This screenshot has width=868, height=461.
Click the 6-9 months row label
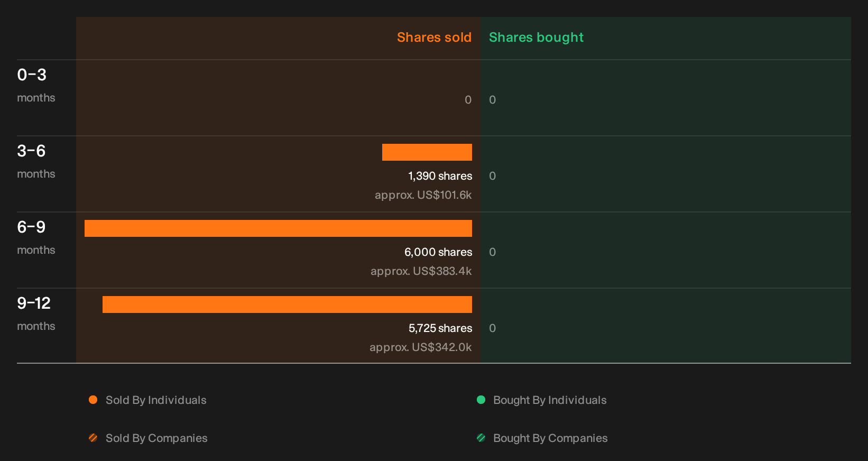pos(36,237)
